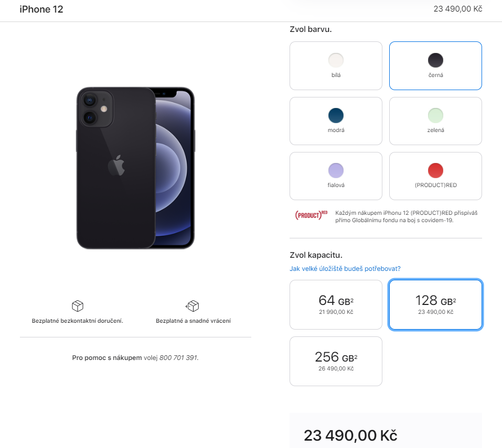Click the help phone number 800 701 391
The height and width of the screenshot is (448, 502).
[x=179, y=358]
